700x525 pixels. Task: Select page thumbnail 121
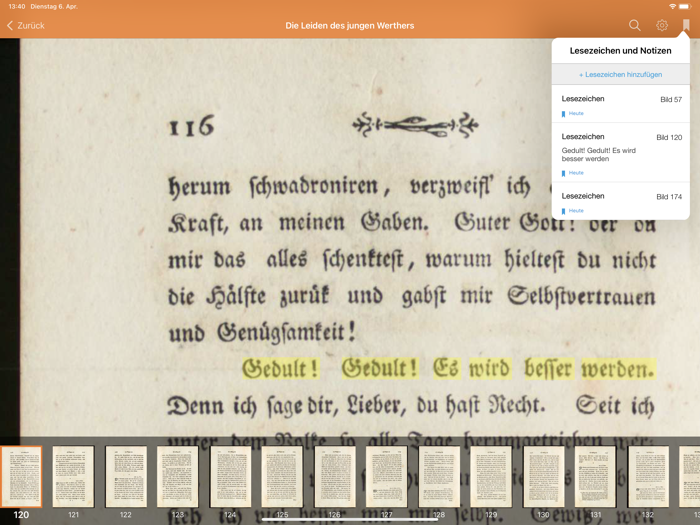[x=73, y=477]
